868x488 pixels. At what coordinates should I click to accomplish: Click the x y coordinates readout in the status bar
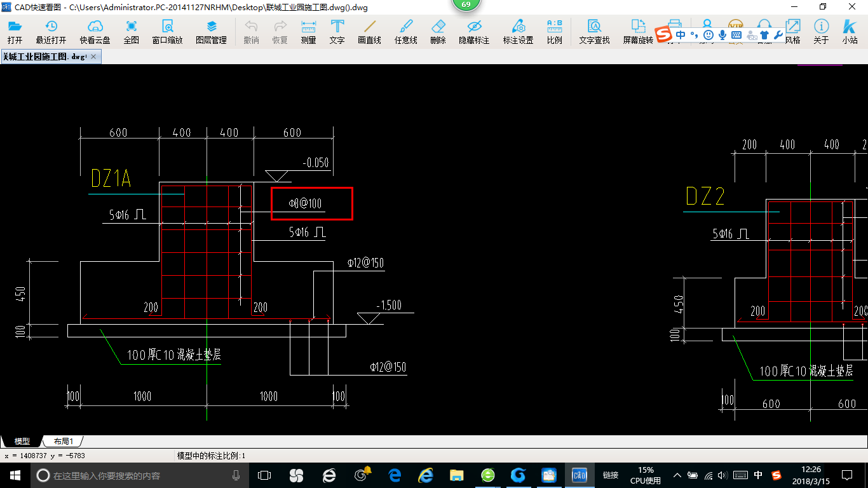(44, 456)
